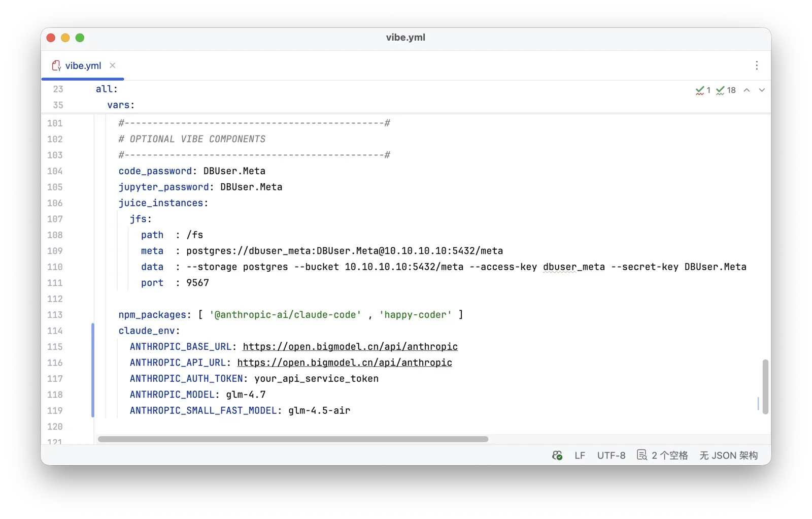Switch to the vibe.yml tab

(83, 66)
